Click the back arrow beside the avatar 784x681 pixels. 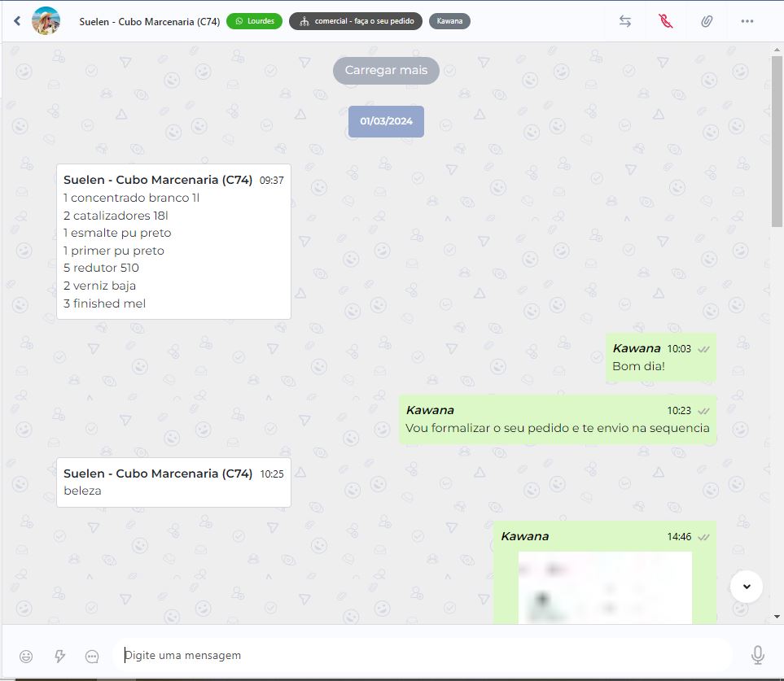point(17,21)
